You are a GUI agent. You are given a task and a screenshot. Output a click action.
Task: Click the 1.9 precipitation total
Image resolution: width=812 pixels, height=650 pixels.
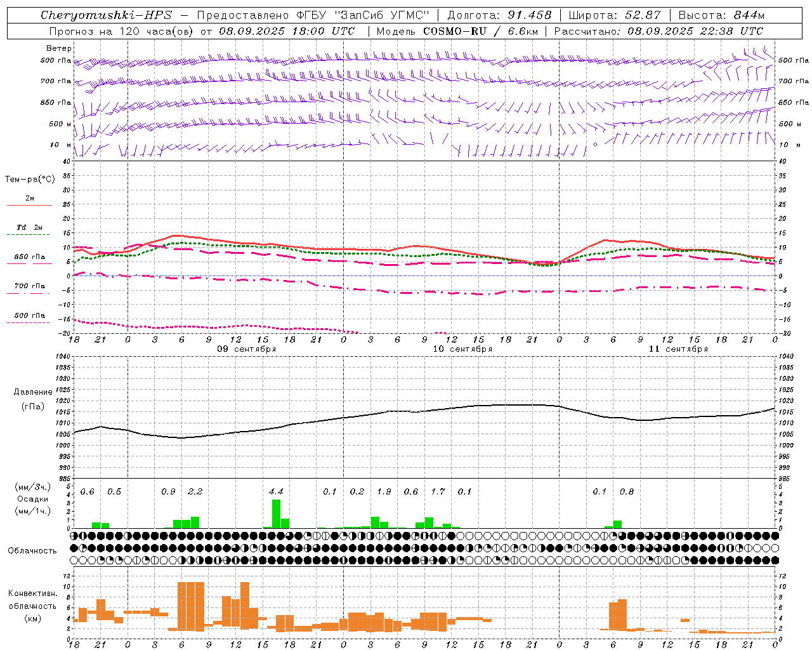coord(384,491)
